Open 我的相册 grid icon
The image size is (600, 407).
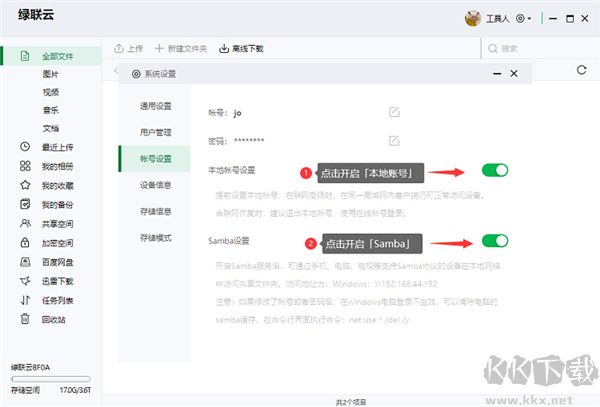25,166
